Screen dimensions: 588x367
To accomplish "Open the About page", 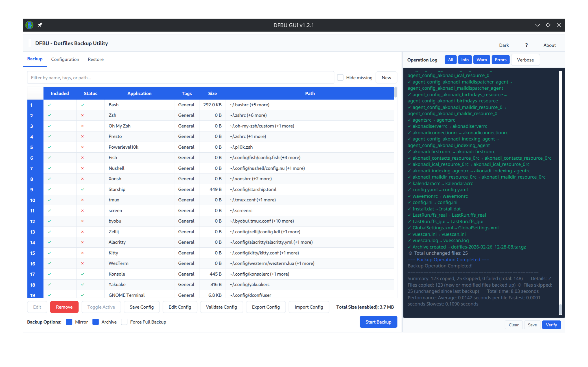I will point(549,45).
